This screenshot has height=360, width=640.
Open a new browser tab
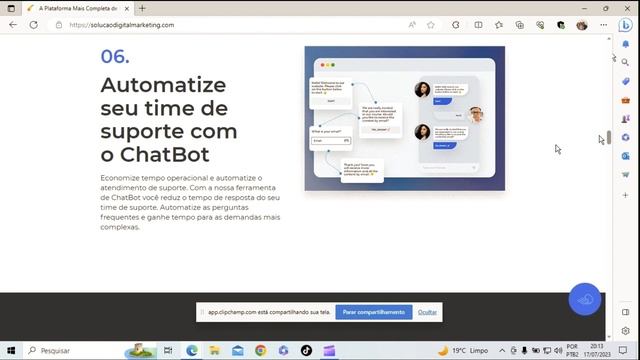[x=142, y=8]
